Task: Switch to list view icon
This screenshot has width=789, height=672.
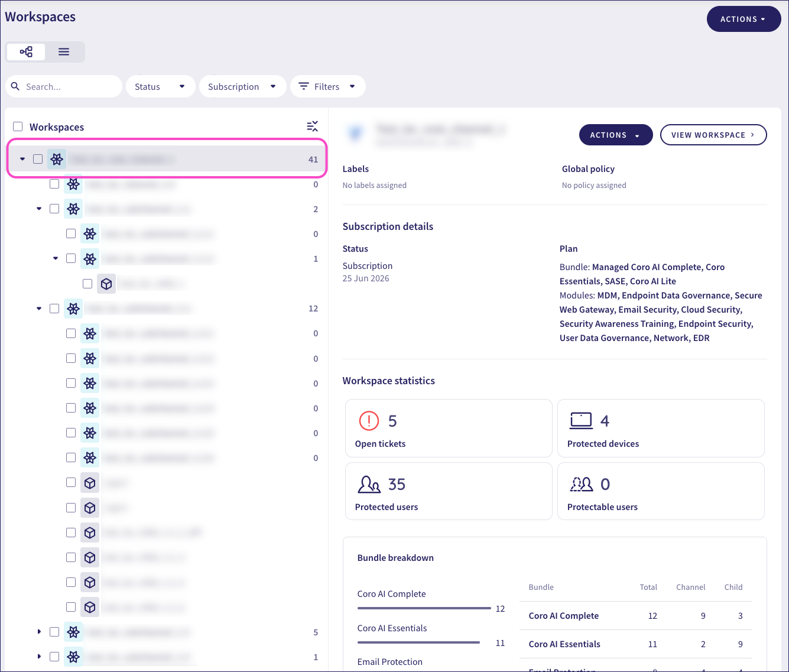Action: point(64,52)
